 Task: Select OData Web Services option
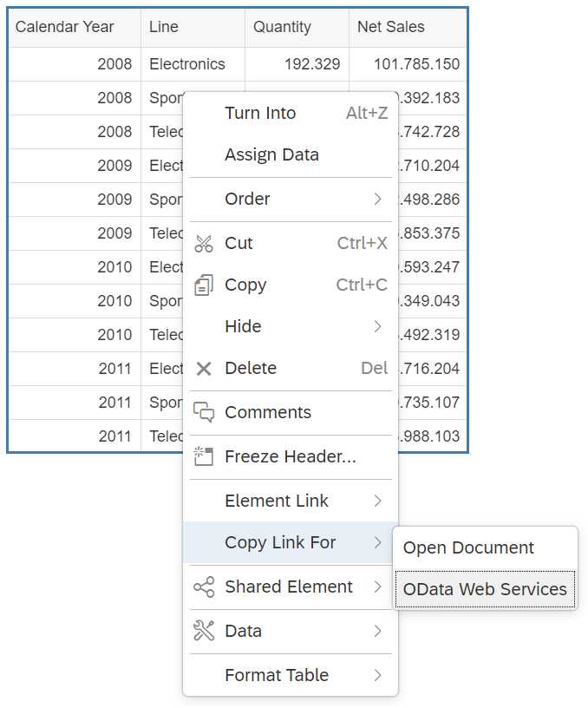point(485,589)
